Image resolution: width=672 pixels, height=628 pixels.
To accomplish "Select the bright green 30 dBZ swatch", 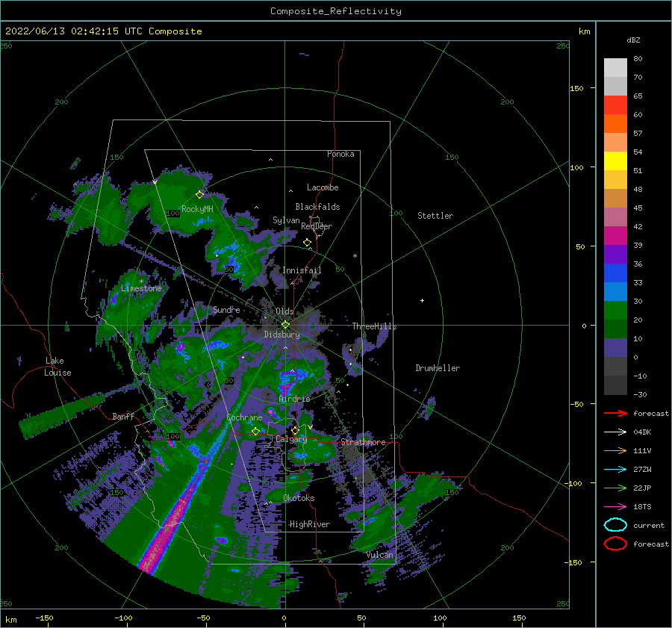I will coord(615,310).
